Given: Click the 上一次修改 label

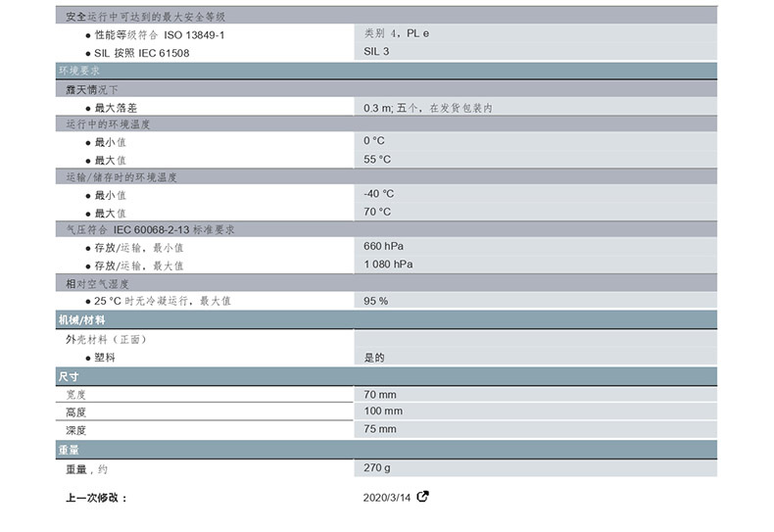Looking at the screenshot, I should [x=96, y=498].
